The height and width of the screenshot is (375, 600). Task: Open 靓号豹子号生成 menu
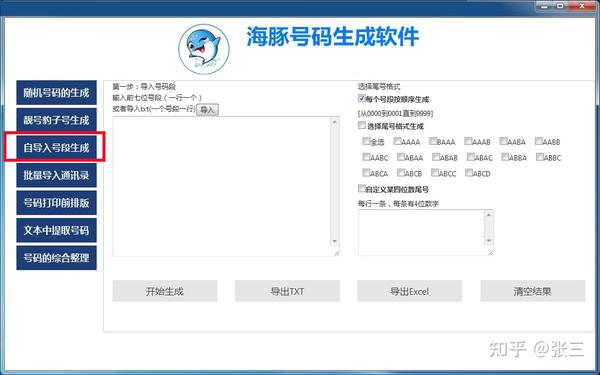[x=56, y=120]
